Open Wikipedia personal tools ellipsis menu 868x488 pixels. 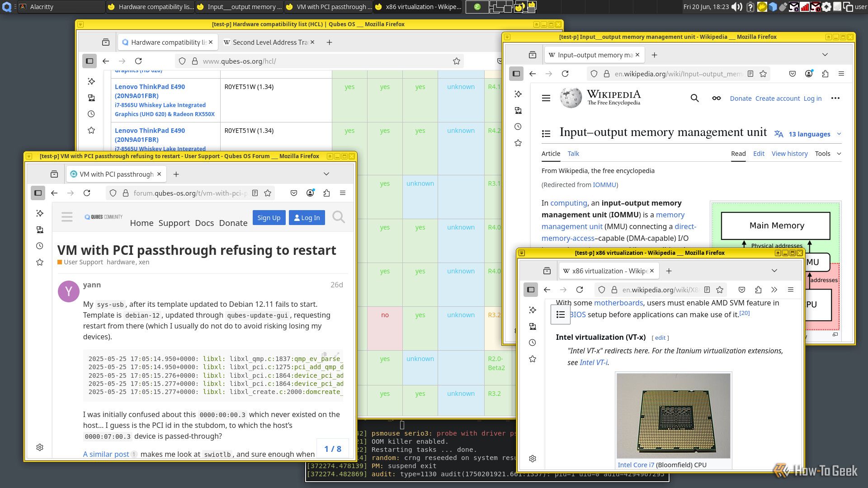[x=835, y=98]
